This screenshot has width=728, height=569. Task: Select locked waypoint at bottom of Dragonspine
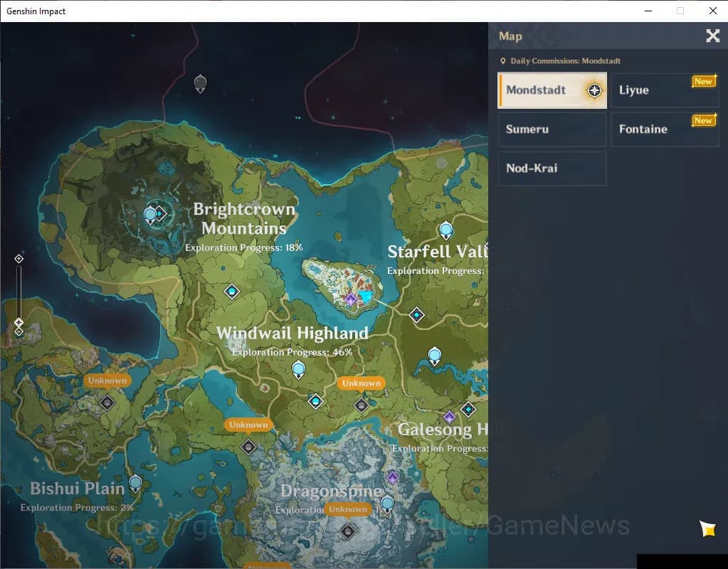pos(348,531)
